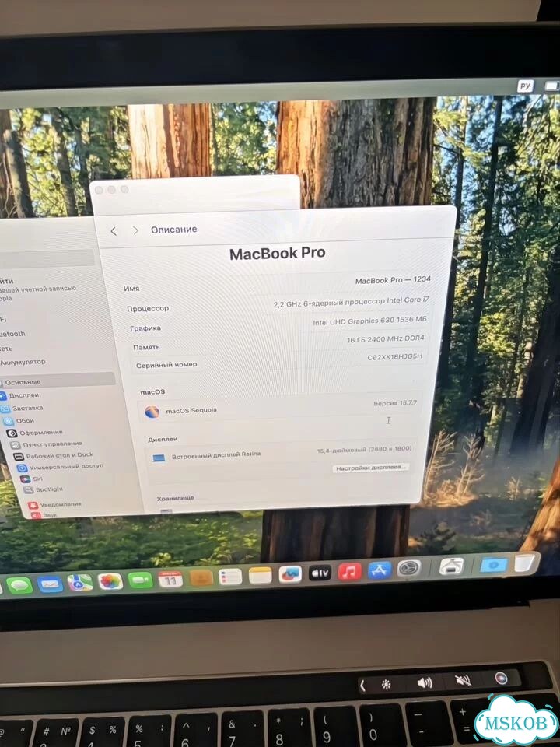Launch Freeform from the Dock
Viewport: 560px width, 747px height.
coord(290,574)
